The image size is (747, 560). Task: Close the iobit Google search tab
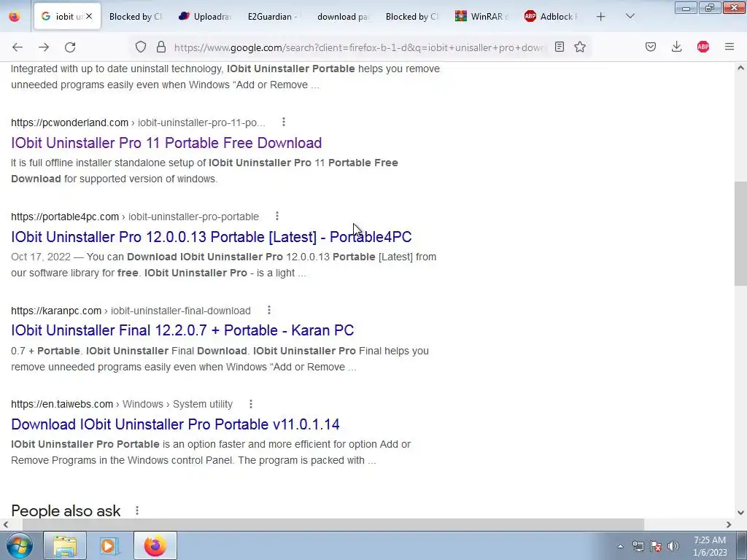[x=89, y=16]
